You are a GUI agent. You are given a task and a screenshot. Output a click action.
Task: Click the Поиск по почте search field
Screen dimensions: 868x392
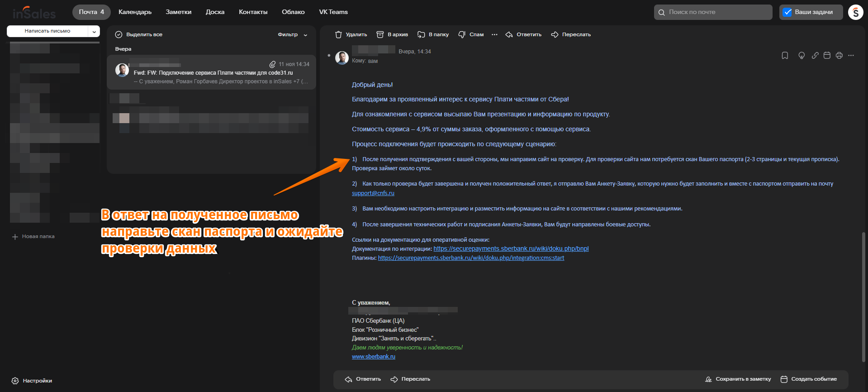(712, 12)
